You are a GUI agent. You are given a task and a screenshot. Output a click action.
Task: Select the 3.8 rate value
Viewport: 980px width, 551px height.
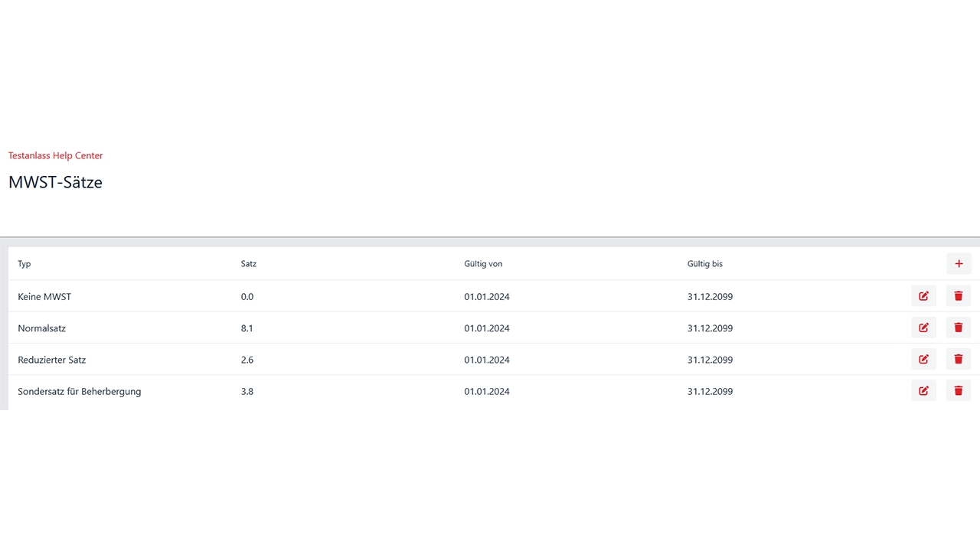247,391
